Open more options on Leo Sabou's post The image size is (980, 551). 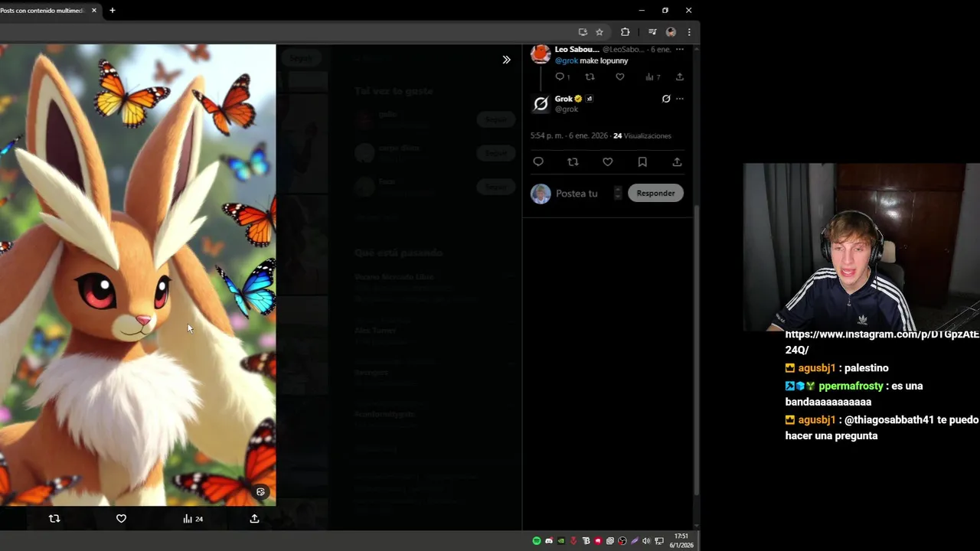pyautogui.click(x=679, y=49)
